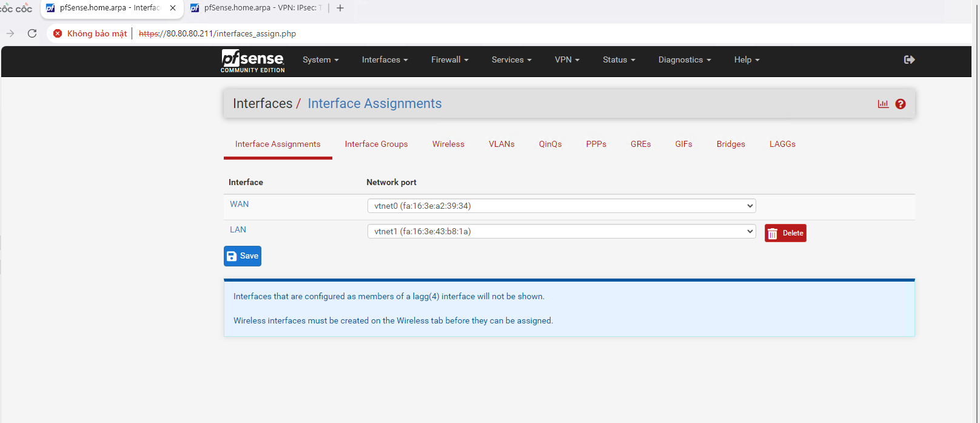The height and width of the screenshot is (423, 980).
Task: Click the Interface column header
Action: click(x=246, y=182)
